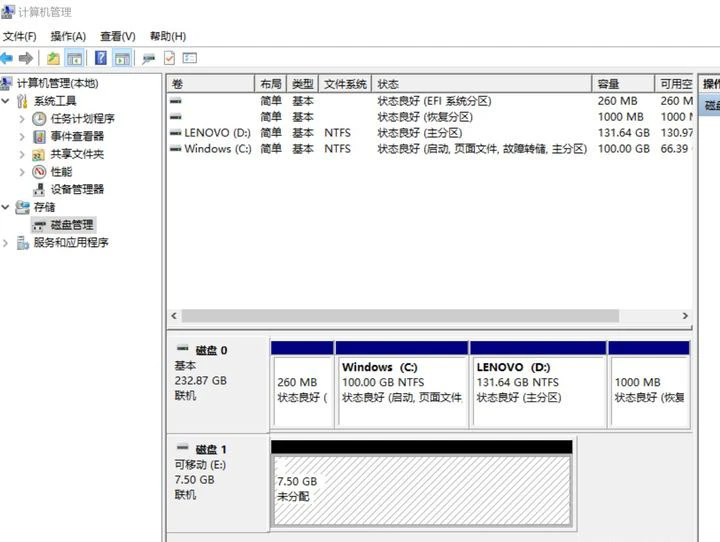Screen dimensions: 720x542
Task: Click the Forward arrow toolbar icon
Action: pos(26,58)
